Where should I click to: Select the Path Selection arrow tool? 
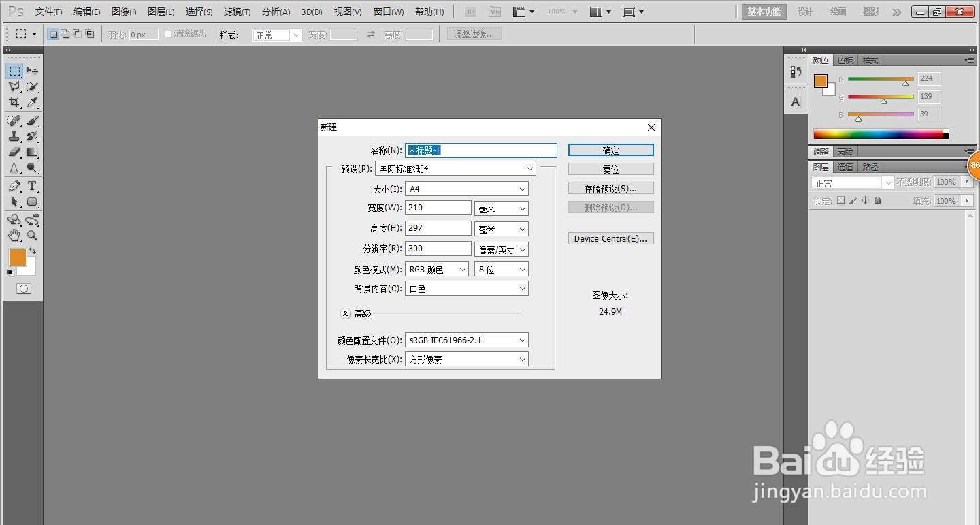(14, 202)
